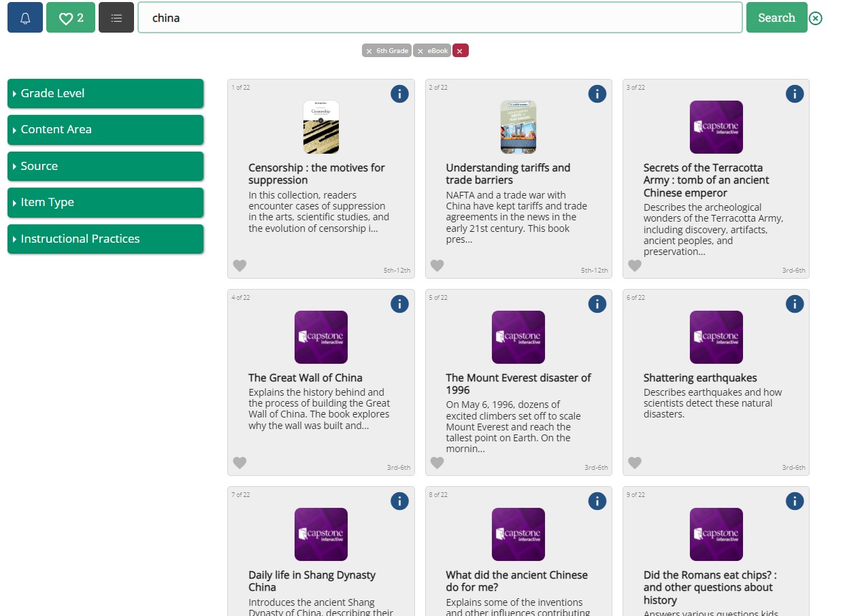Open title 'Shattering earthquakes'
Image resolution: width=860 pixels, height=616 pixels.
click(700, 378)
